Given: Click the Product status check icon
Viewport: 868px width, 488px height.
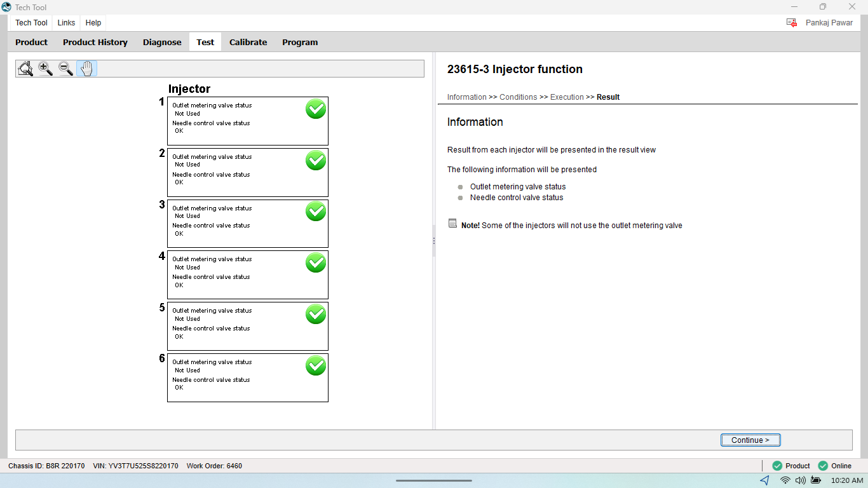Looking at the screenshot, I should (777, 466).
